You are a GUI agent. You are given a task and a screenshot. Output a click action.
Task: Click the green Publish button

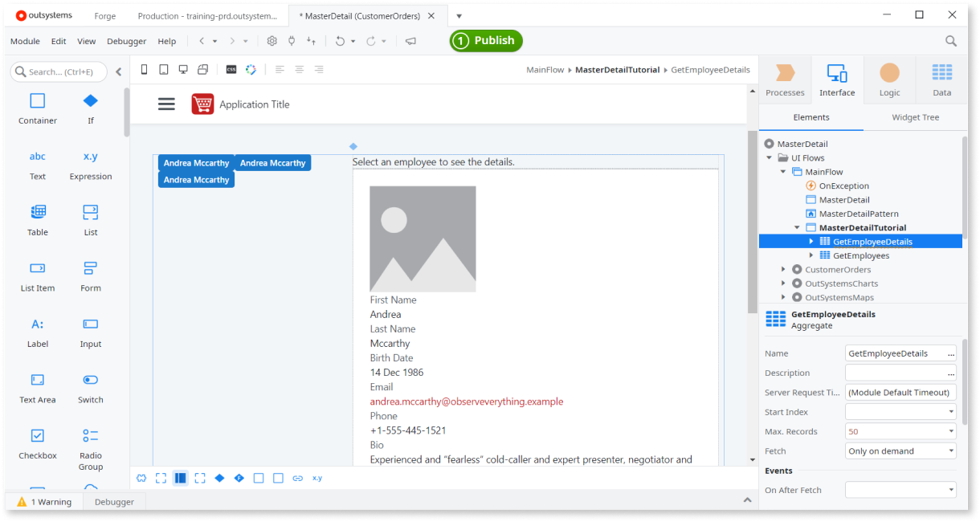click(x=486, y=41)
